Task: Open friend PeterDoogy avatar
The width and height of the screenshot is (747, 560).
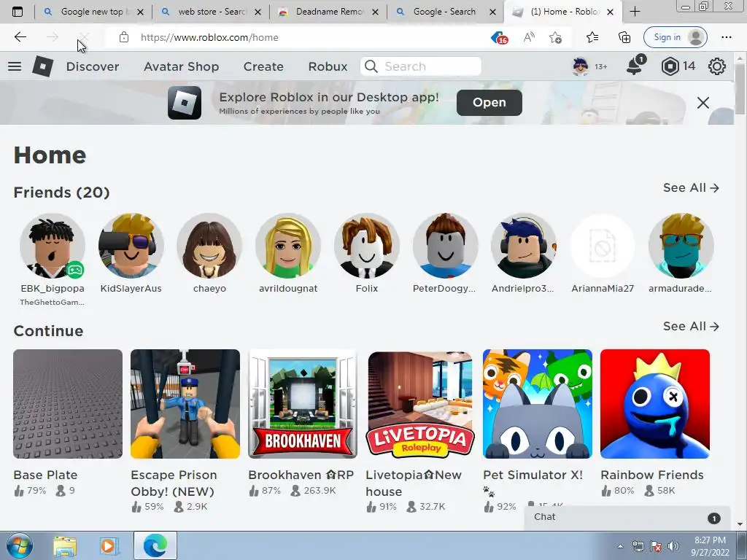Action: pos(446,246)
